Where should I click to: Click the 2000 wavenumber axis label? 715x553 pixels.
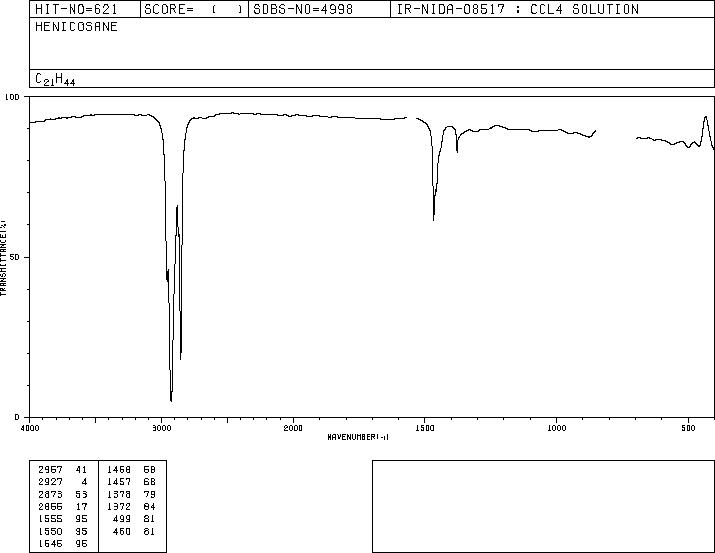pos(293,428)
